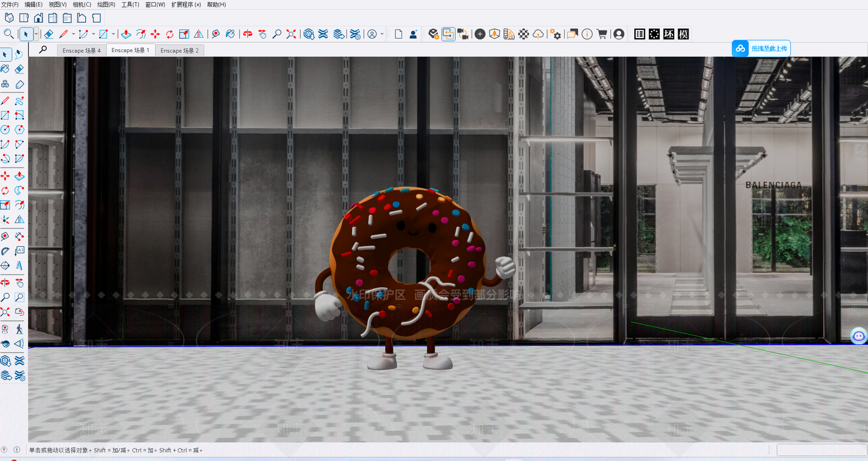This screenshot has height=461, width=868.
Task: Open the 帮助(H) menu
Action: [216, 4]
